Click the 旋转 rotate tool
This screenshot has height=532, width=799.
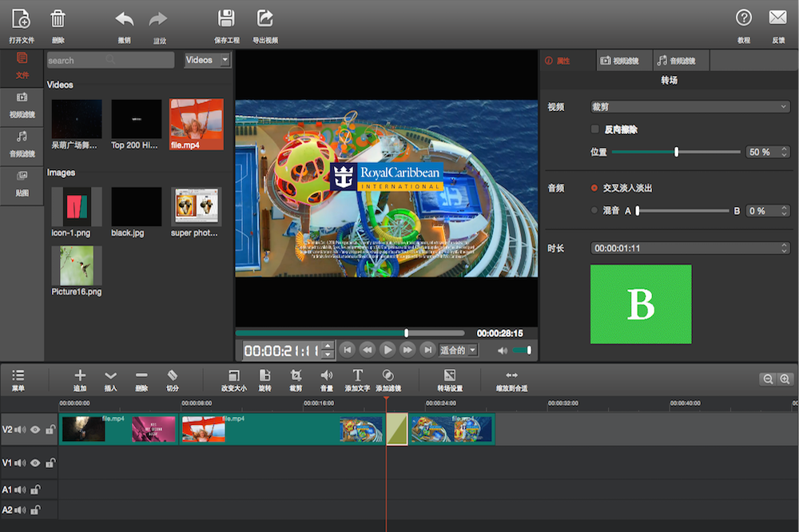click(x=265, y=375)
